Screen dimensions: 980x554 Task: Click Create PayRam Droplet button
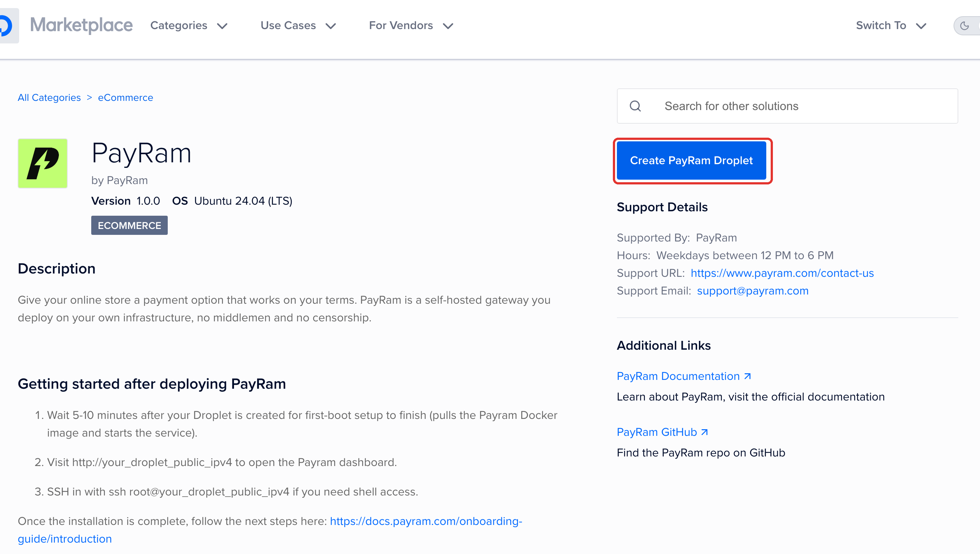(x=691, y=160)
